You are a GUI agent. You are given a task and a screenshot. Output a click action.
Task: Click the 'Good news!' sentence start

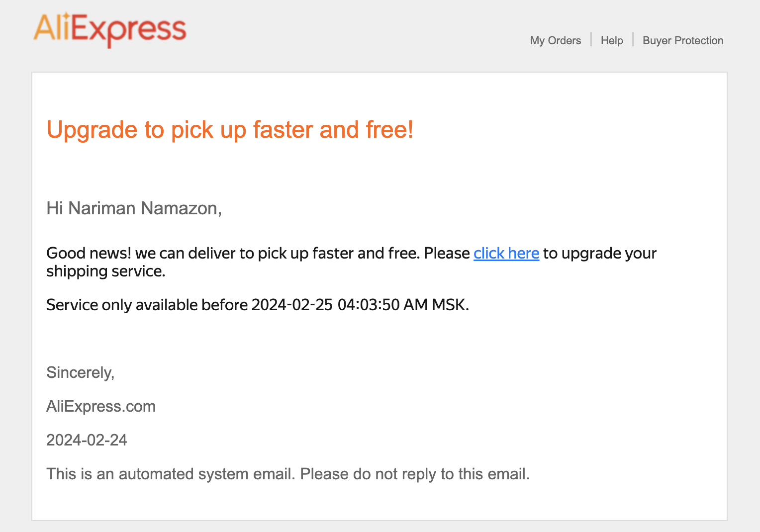point(89,253)
